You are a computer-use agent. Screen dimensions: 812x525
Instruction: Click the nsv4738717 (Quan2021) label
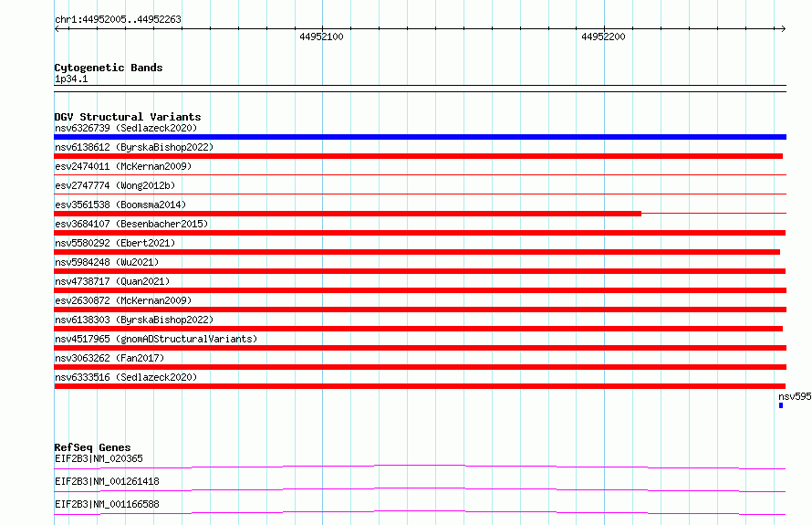pos(112,281)
